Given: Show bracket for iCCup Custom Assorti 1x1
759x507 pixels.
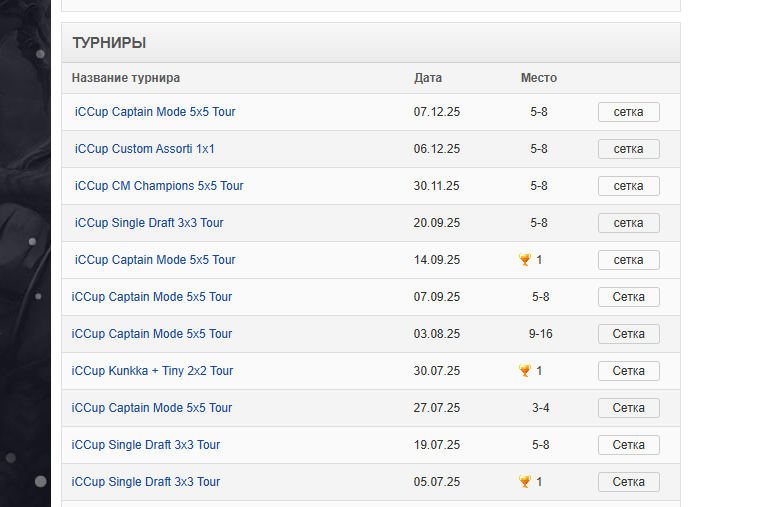Looking at the screenshot, I should pyautogui.click(x=628, y=149).
